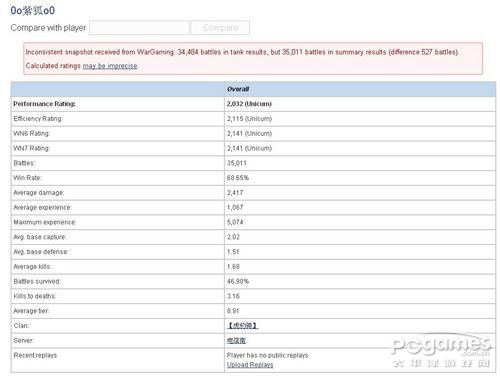500x376 pixels.
Task: Open the server name link
Action: click(236, 341)
